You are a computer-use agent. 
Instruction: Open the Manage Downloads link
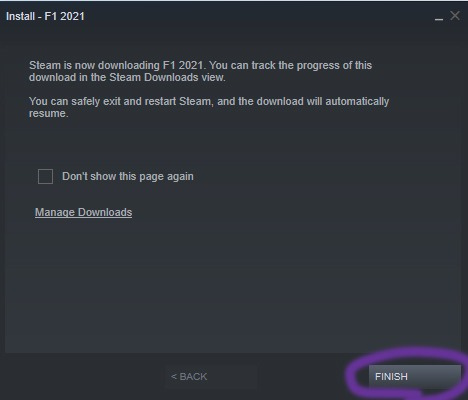tap(83, 212)
